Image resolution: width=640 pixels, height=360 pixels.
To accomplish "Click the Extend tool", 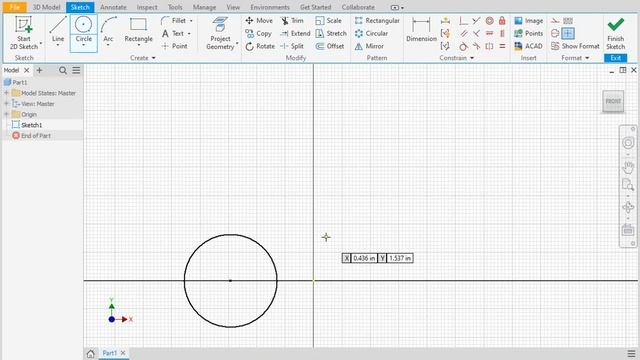I will pos(296,33).
